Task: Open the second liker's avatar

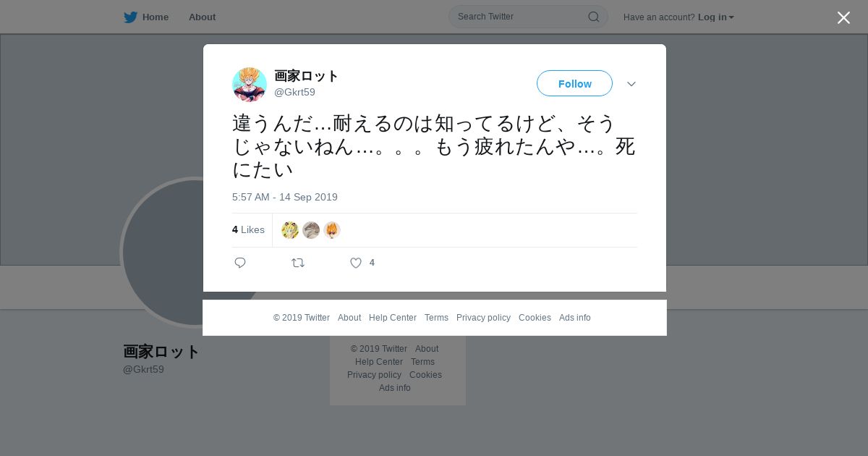Action: pos(311,230)
